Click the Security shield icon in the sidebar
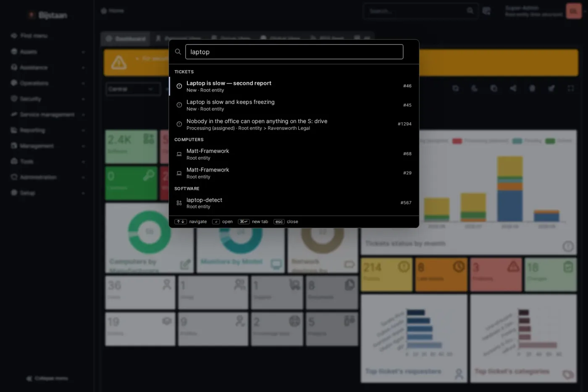This screenshot has height=392, width=588. [14, 99]
